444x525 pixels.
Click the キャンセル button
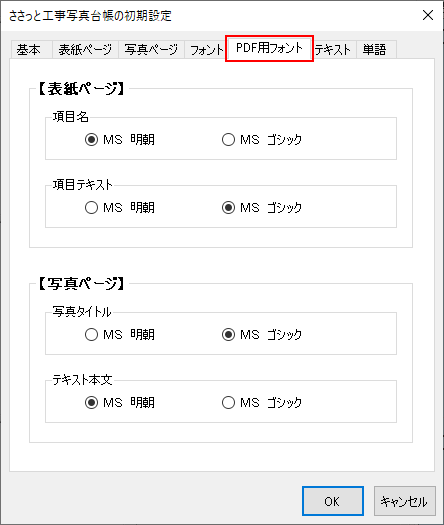[404, 501]
